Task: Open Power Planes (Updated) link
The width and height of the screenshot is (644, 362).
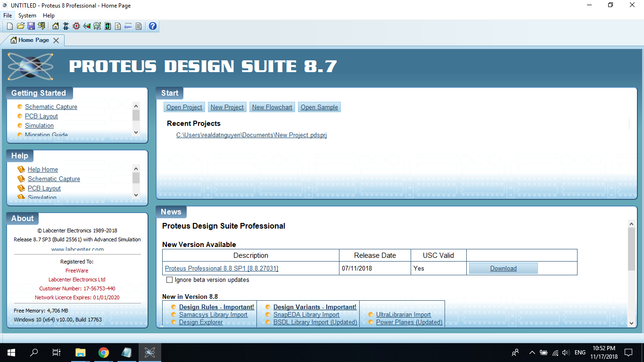Action: coord(409,322)
